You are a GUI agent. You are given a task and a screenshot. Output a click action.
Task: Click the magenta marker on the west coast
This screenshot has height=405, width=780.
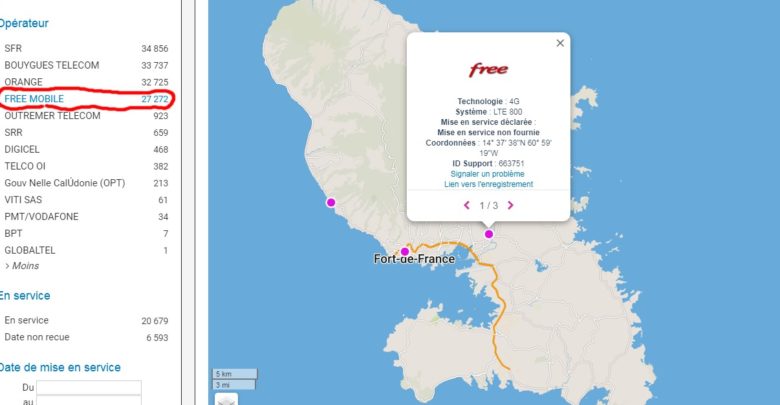(331, 202)
